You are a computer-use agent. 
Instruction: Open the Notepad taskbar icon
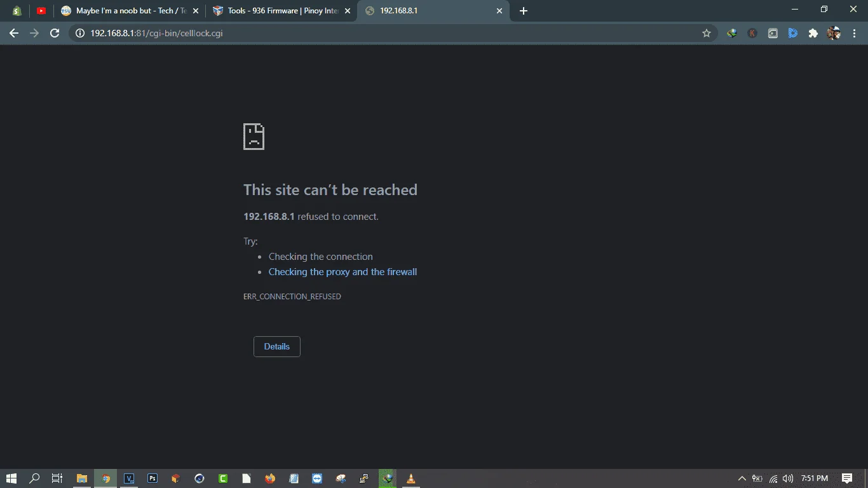point(294,478)
